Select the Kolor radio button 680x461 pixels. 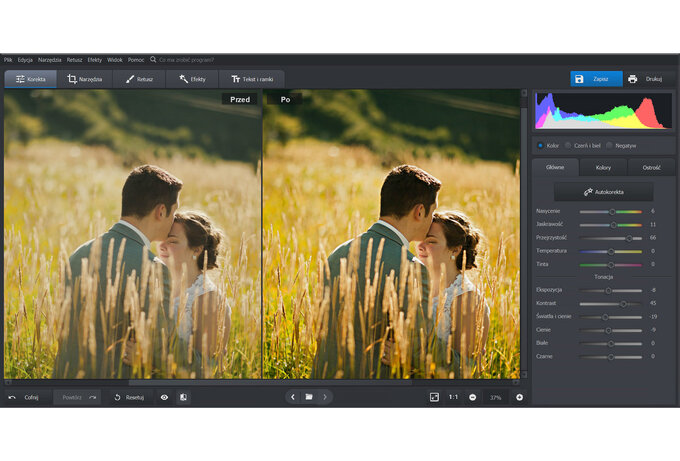(x=540, y=146)
